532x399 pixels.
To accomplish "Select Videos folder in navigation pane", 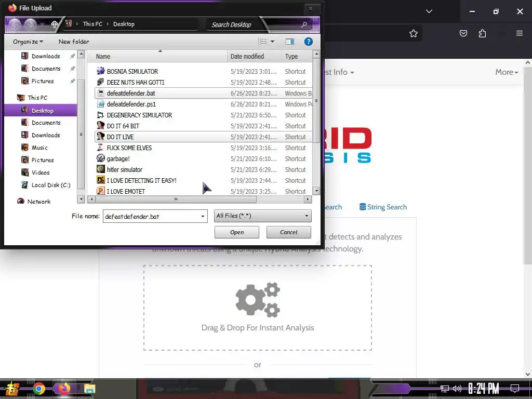I will (41, 172).
